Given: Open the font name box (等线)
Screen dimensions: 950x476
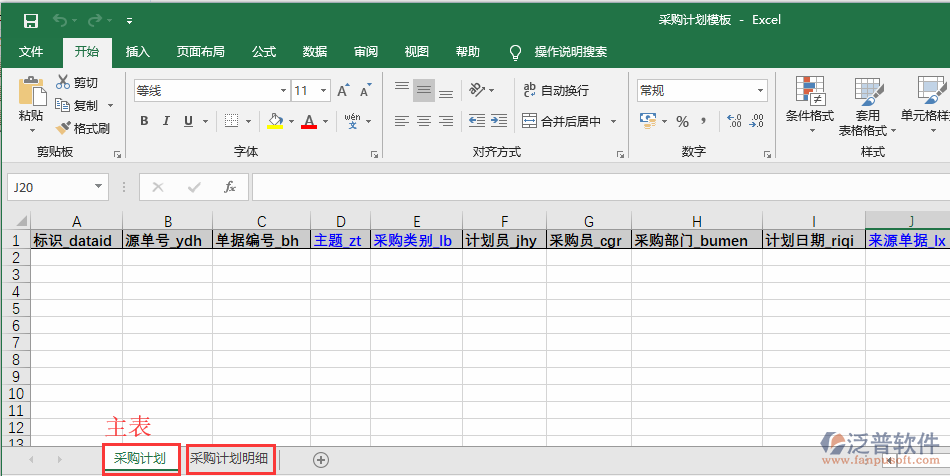Looking at the screenshot, I should coord(211,91).
